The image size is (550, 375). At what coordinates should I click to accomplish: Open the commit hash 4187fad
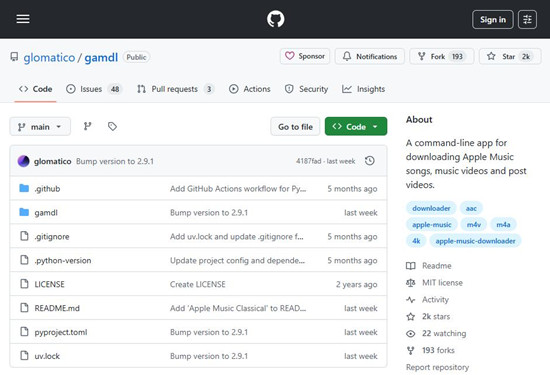point(308,161)
